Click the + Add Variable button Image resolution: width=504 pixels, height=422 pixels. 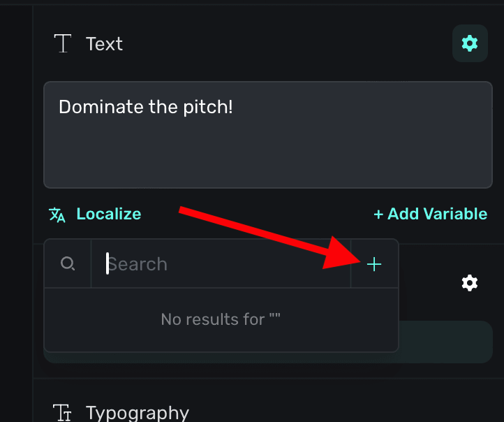pyautogui.click(x=430, y=214)
